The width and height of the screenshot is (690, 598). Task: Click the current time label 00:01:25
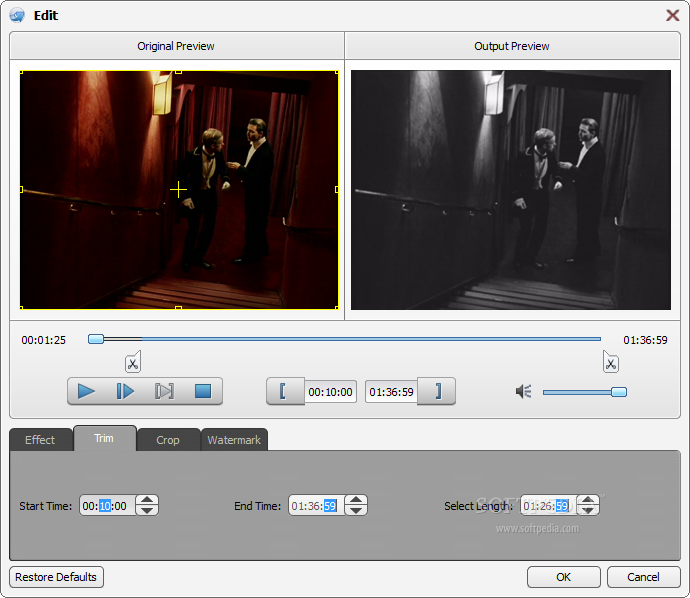click(x=44, y=340)
